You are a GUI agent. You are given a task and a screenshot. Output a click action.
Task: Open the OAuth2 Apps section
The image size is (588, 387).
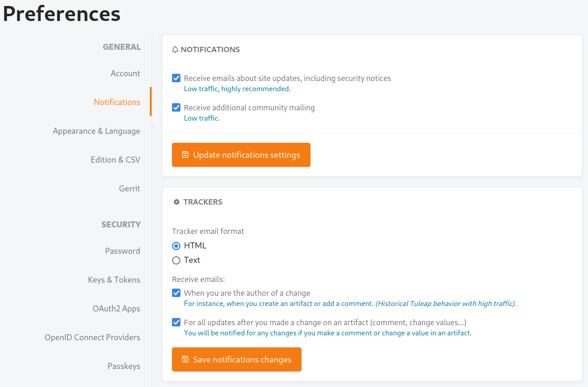point(117,308)
